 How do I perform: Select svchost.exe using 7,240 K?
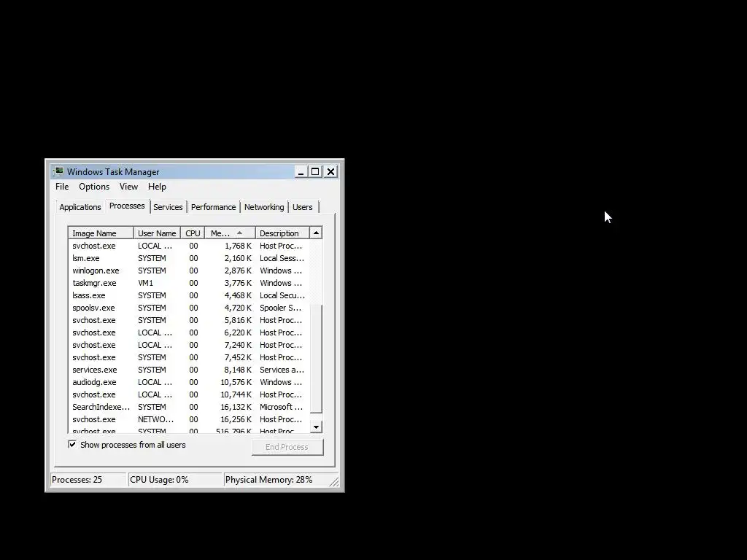click(x=189, y=345)
